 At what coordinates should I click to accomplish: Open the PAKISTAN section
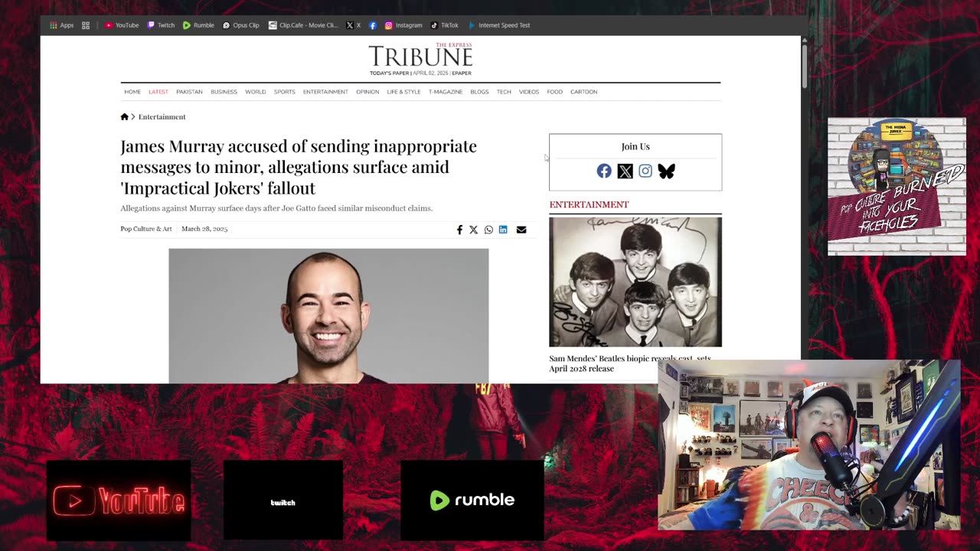(x=189, y=92)
